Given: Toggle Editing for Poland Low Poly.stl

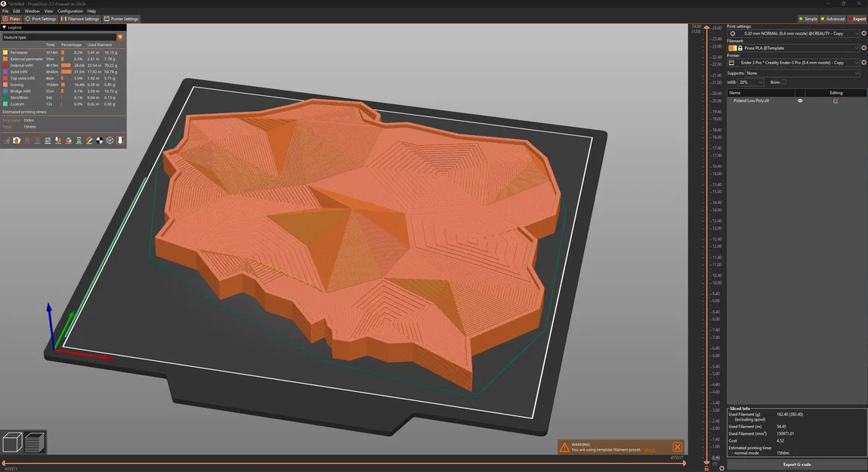Looking at the screenshot, I should click(x=836, y=100).
